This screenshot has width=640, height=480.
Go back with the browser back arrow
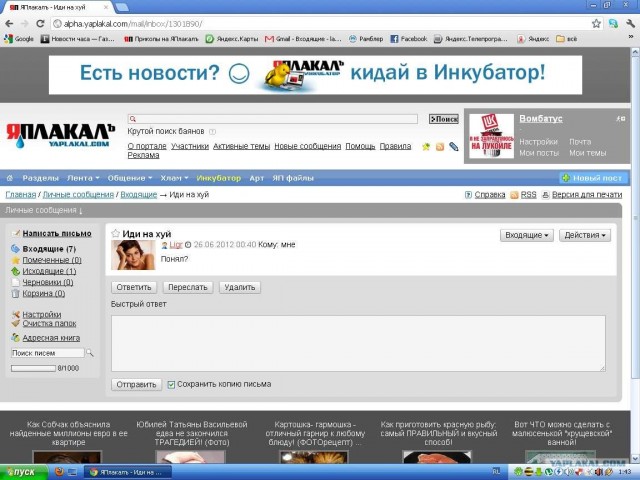pyautogui.click(x=9, y=24)
